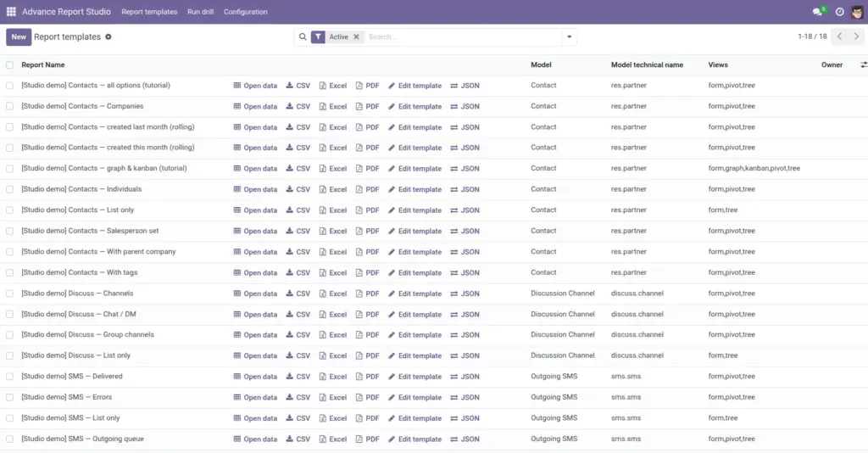Open the apps grid menu icon
This screenshot has width=868, height=453.
[11, 12]
